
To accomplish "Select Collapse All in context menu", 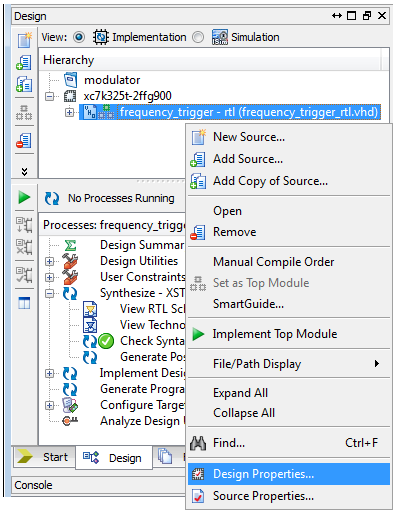I will (x=289, y=413).
